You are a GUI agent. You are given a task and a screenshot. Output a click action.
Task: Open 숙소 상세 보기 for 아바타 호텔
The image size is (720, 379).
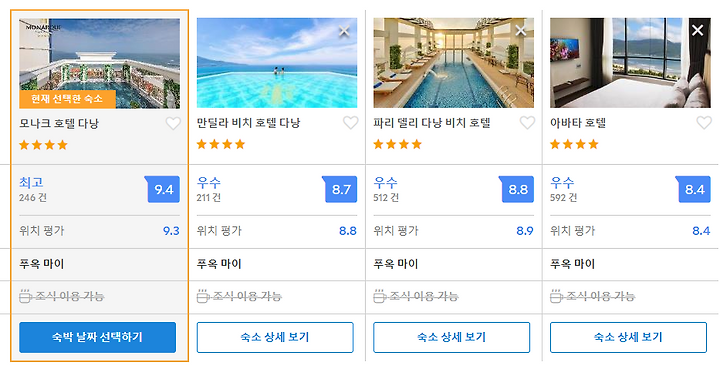coord(628,337)
